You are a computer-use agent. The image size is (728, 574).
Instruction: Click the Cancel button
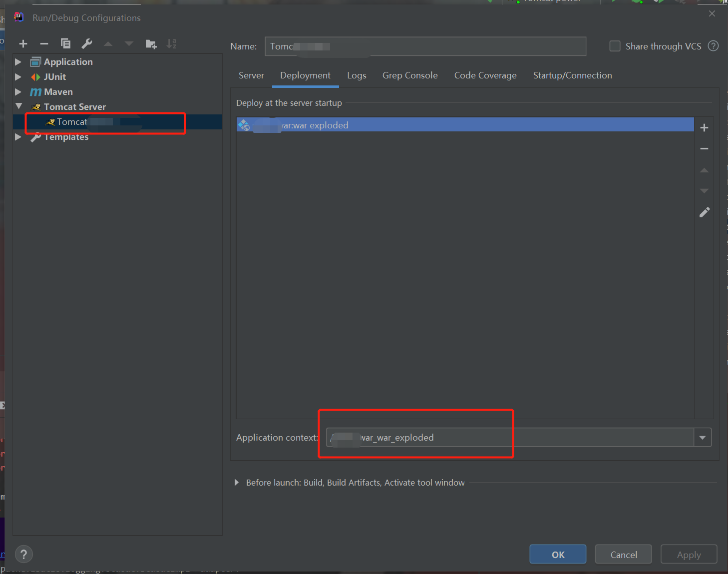click(624, 555)
